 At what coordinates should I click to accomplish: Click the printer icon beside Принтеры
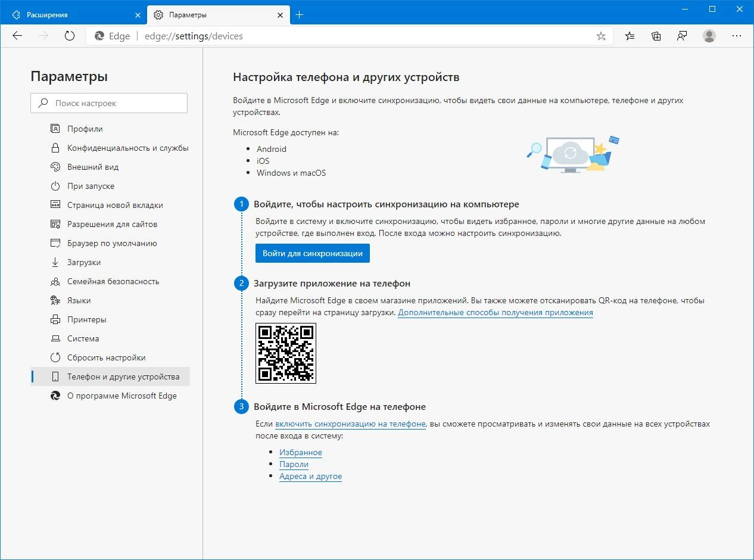55,319
